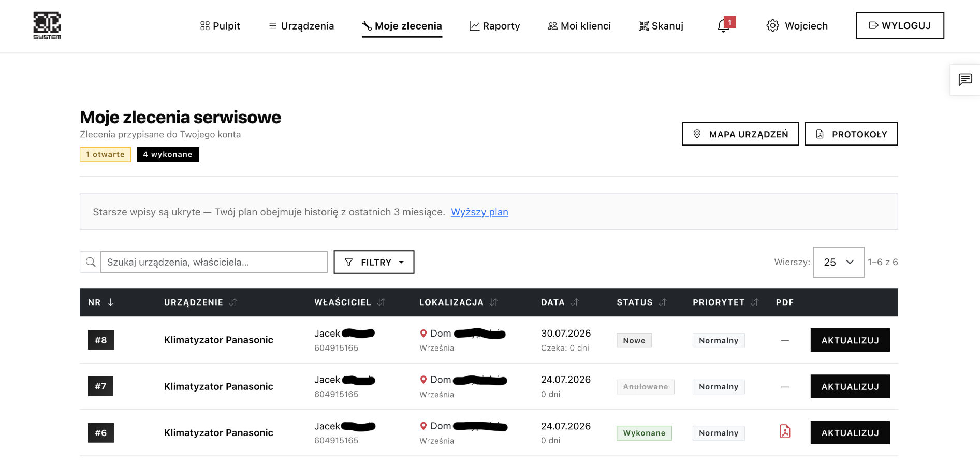The height and width of the screenshot is (464, 980).
Task: Click the Wykonane status badge
Action: pos(644,433)
